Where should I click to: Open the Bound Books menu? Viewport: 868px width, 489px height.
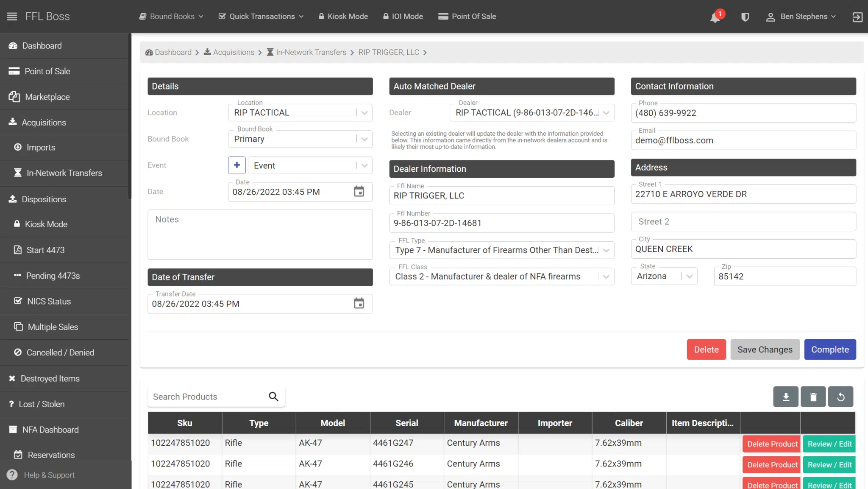(172, 17)
